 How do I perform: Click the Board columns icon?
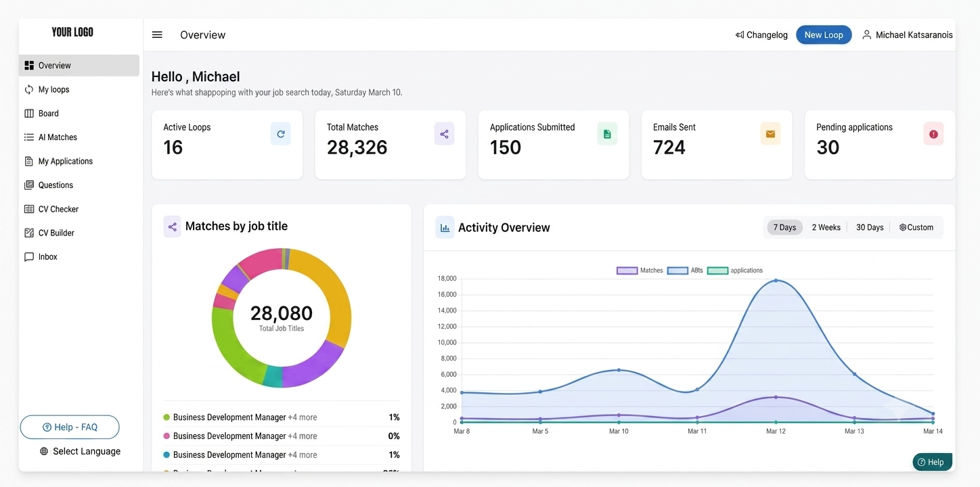pos(29,113)
